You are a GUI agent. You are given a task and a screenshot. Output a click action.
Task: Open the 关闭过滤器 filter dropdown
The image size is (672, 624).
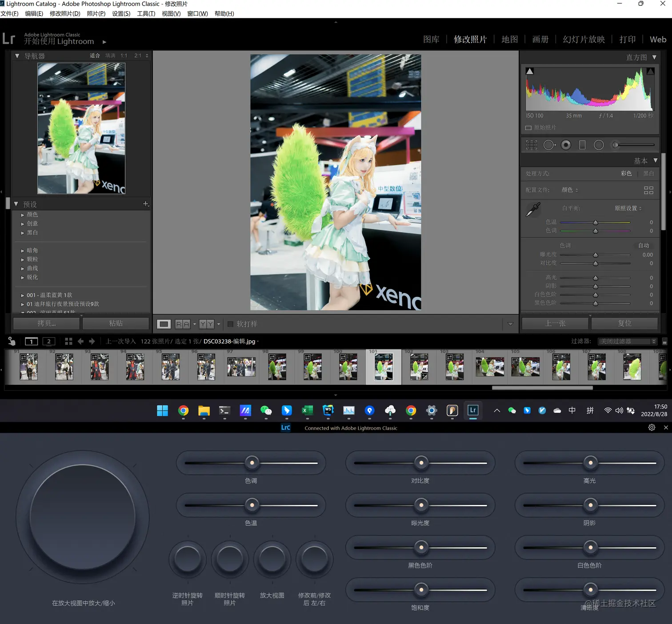(627, 341)
